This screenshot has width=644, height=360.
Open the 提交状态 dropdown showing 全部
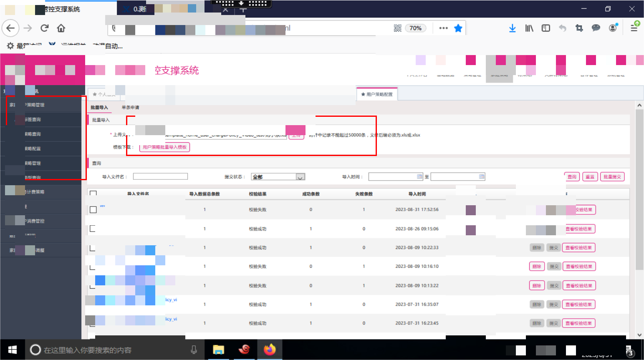278,177
